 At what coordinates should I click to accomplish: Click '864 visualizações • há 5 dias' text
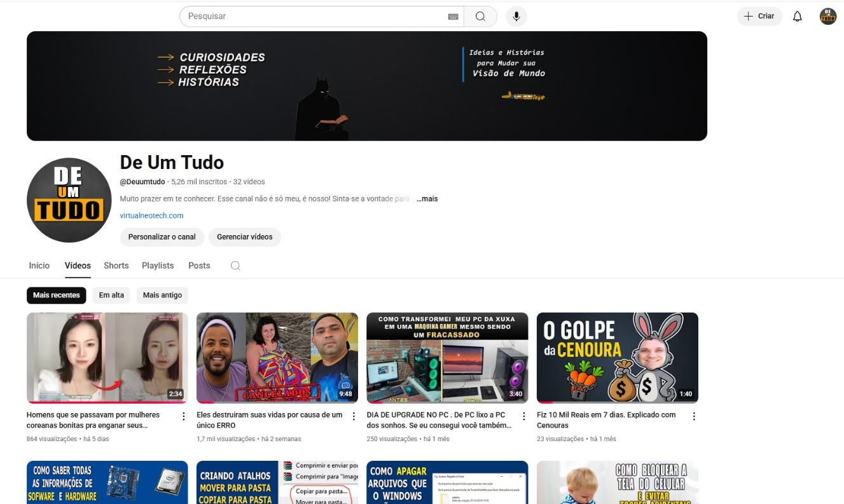click(68, 439)
